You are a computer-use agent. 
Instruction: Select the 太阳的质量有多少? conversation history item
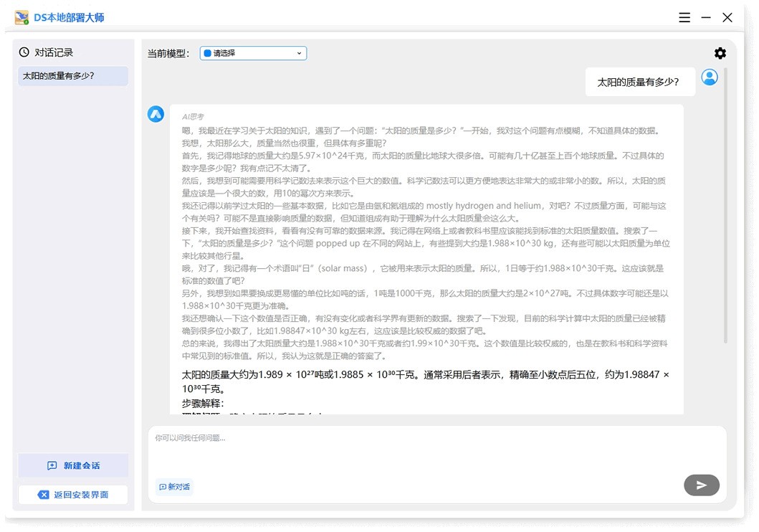click(x=73, y=76)
